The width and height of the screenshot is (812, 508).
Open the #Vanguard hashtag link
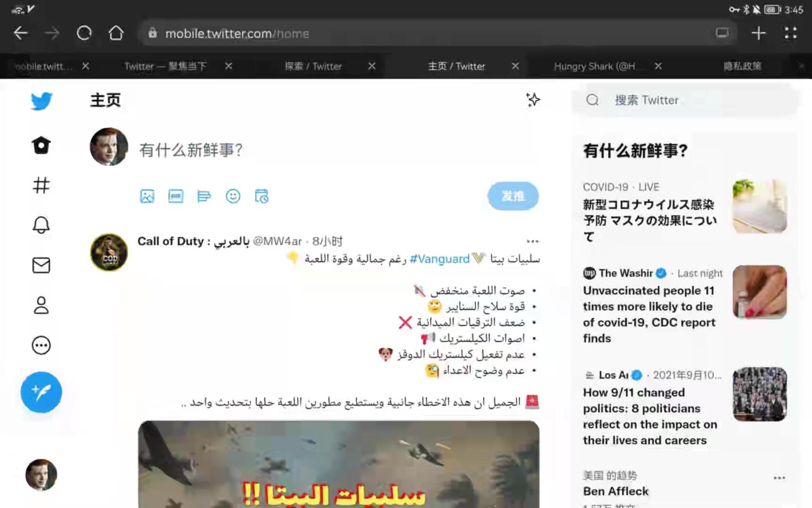439,259
